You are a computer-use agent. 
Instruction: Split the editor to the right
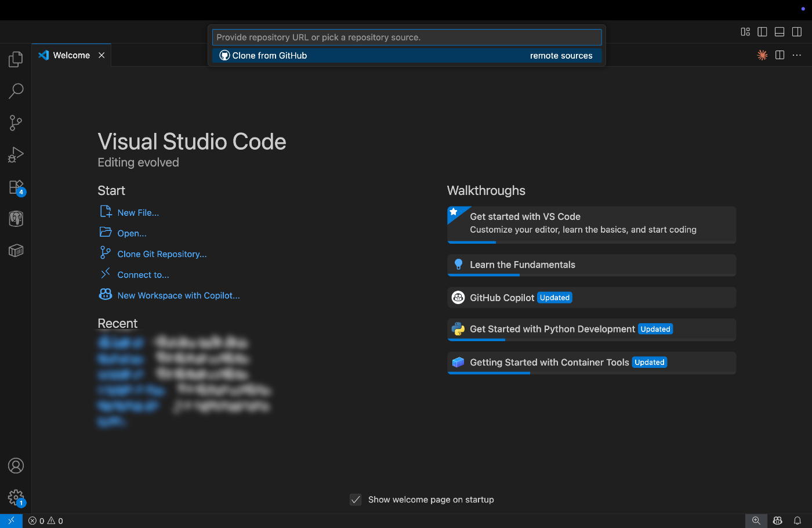pos(780,55)
